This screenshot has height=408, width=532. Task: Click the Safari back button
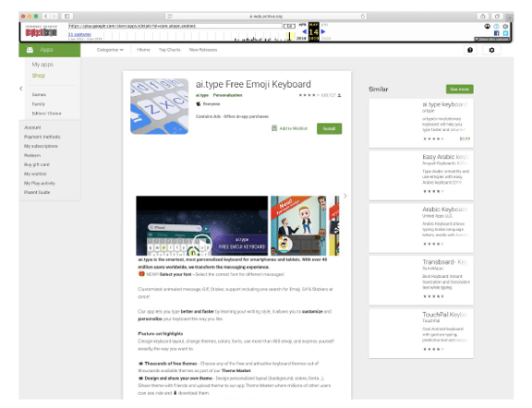[x=46, y=16]
